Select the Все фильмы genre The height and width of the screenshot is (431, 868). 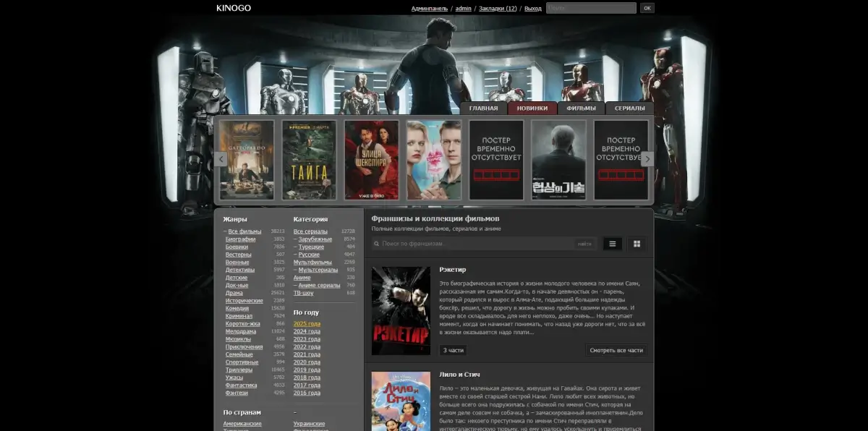click(x=244, y=231)
